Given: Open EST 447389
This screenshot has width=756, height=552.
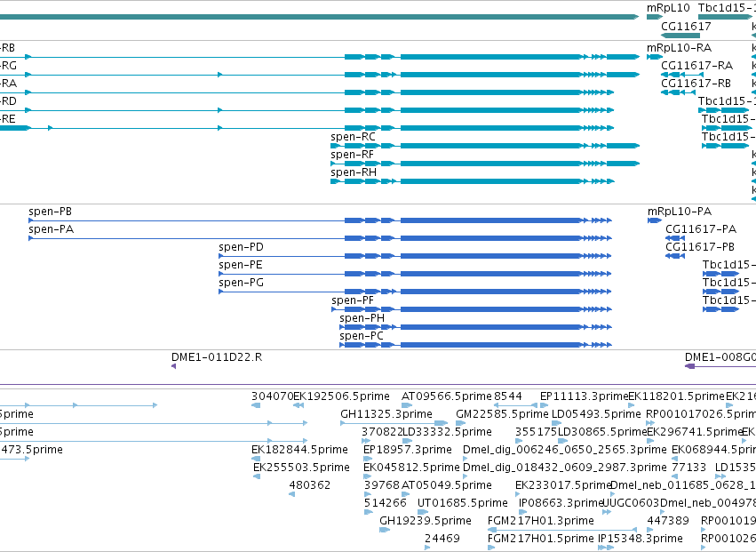Looking at the screenshot, I should [668, 522].
